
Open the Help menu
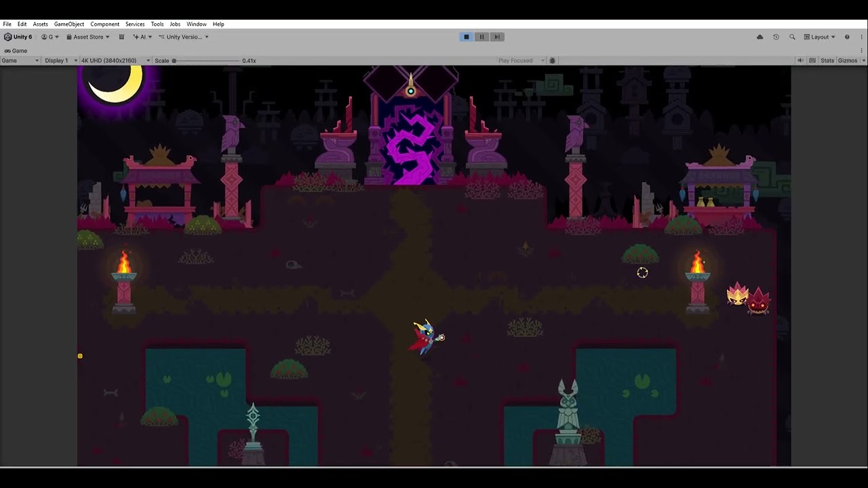218,24
